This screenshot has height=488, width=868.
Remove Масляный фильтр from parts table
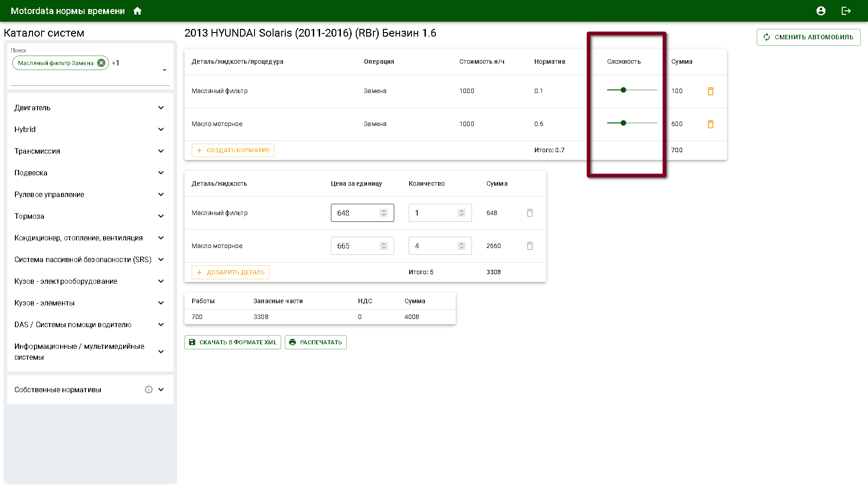(530, 213)
